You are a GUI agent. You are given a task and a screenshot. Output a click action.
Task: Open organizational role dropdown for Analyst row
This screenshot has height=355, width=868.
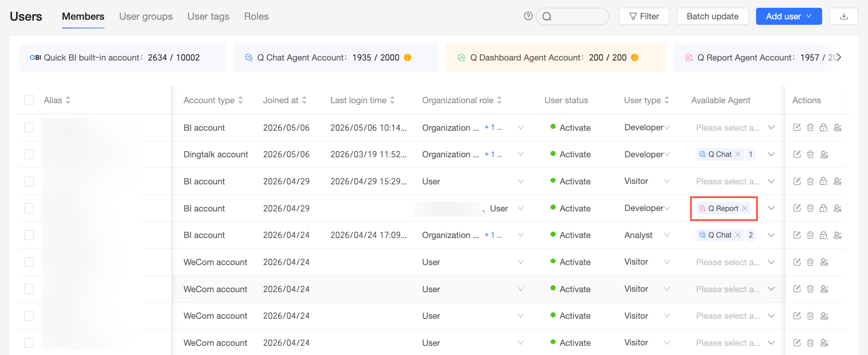click(x=521, y=235)
